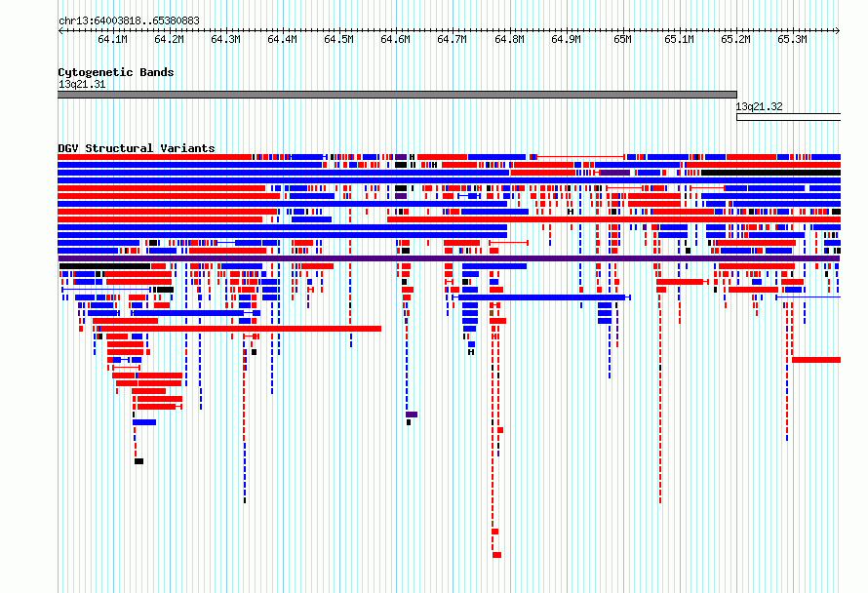Click the chr13:64003818..65380883 coordinate label
The width and height of the screenshot is (868, 593).
click(x=129, y=21)
